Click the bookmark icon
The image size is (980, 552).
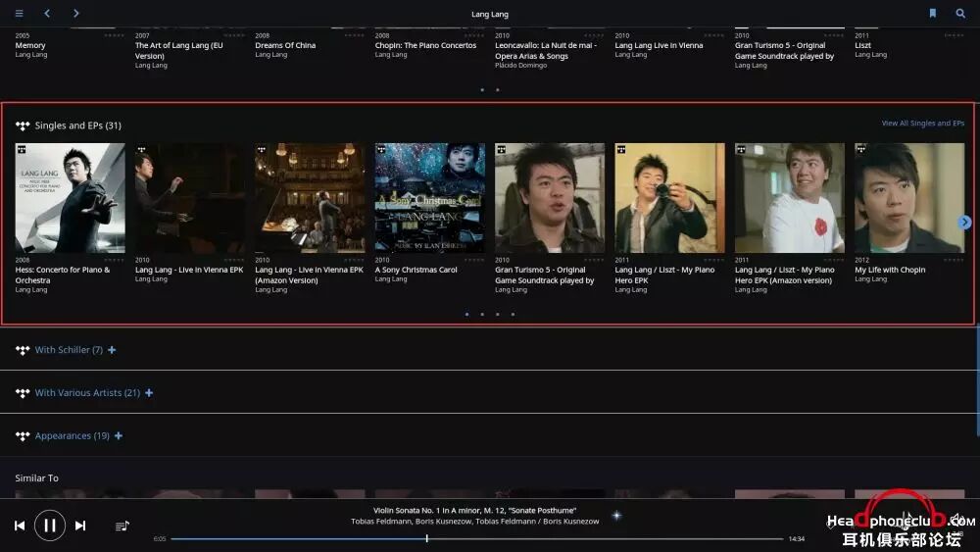933,13
